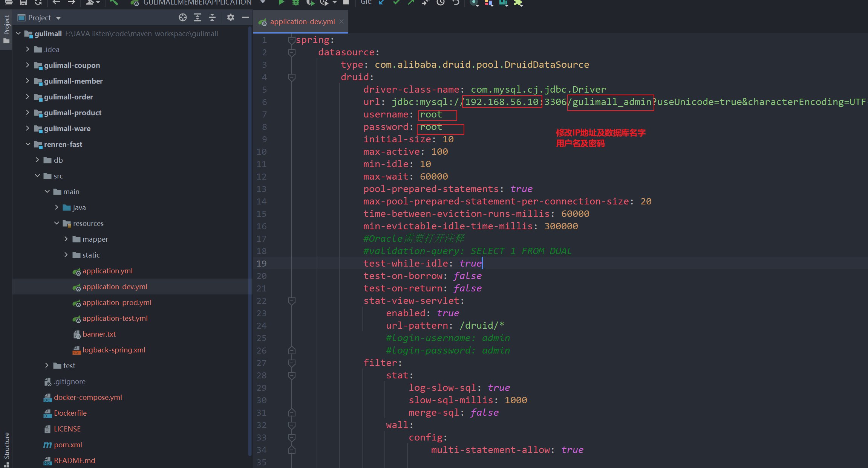Click the Git rollback arrow icon
Screen dimensions: 868x468
point(456,3)
